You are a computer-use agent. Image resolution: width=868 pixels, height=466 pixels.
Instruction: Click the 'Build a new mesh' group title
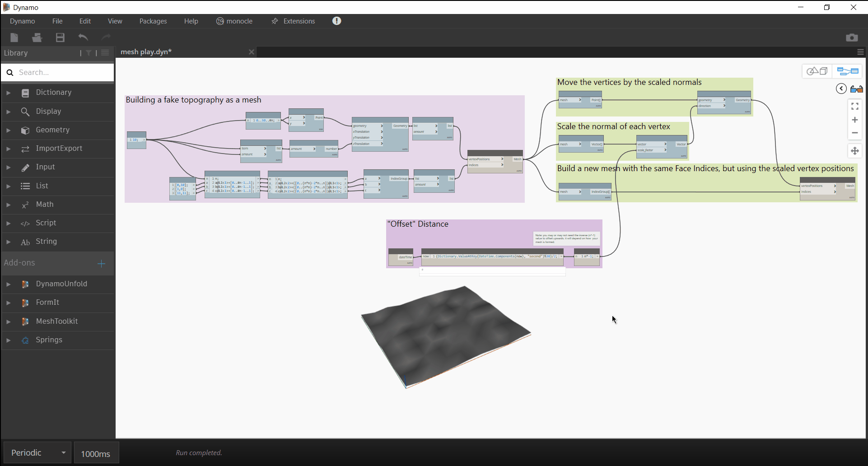(705, 168)
